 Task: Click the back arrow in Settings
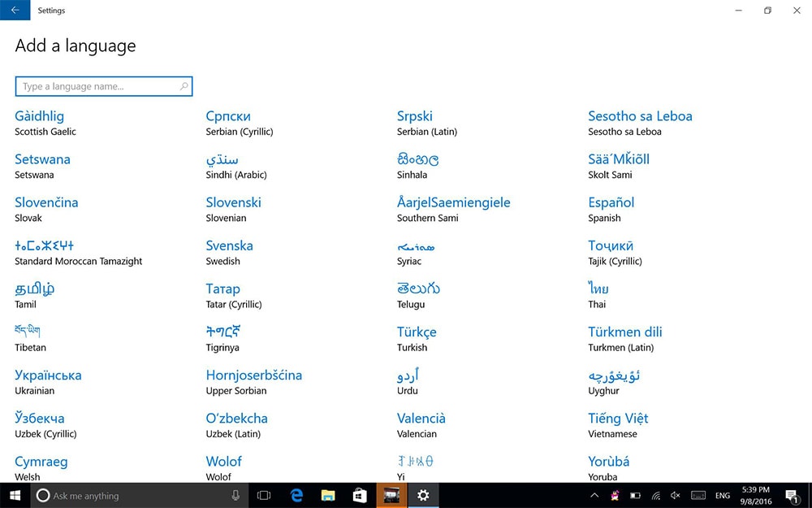[x=15, y=11]
